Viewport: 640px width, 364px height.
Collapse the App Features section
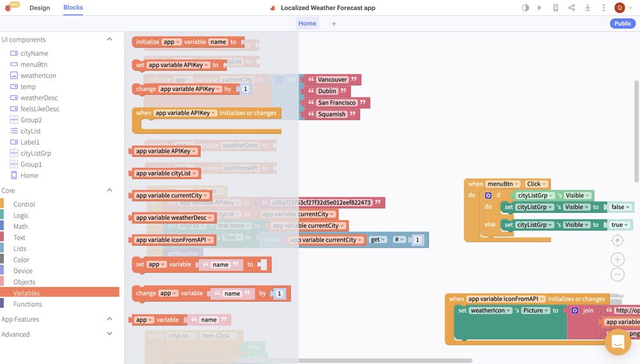[109, 319]
